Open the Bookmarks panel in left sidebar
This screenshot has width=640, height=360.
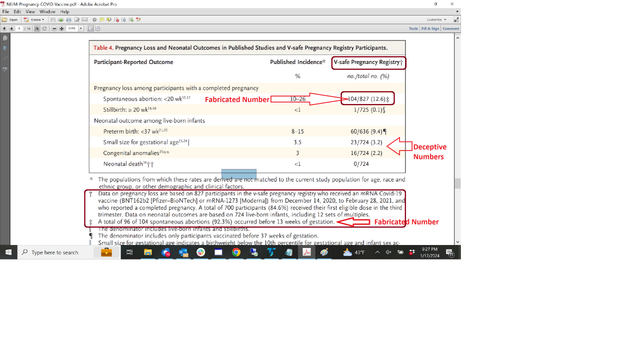[x=5, y=48]
